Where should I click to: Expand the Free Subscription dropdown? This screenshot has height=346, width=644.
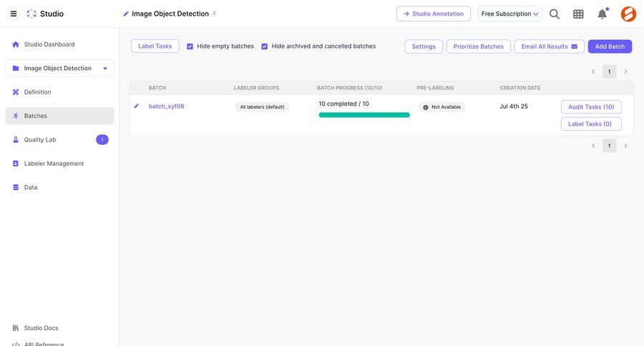point(509,14)
